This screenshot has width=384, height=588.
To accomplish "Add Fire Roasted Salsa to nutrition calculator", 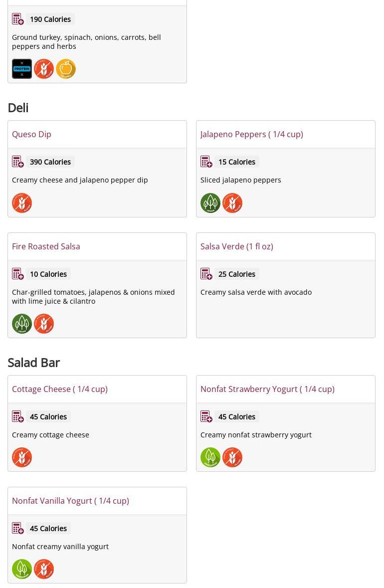I will pos(18,274).
